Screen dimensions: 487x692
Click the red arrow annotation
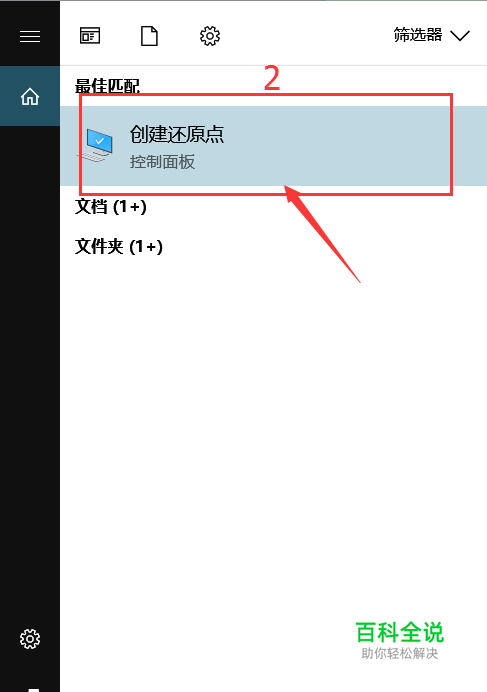tap(322, 234)
